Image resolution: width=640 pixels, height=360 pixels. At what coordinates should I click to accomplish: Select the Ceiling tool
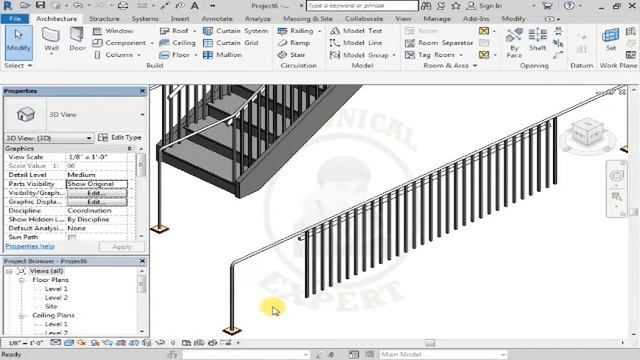point(178,43)
